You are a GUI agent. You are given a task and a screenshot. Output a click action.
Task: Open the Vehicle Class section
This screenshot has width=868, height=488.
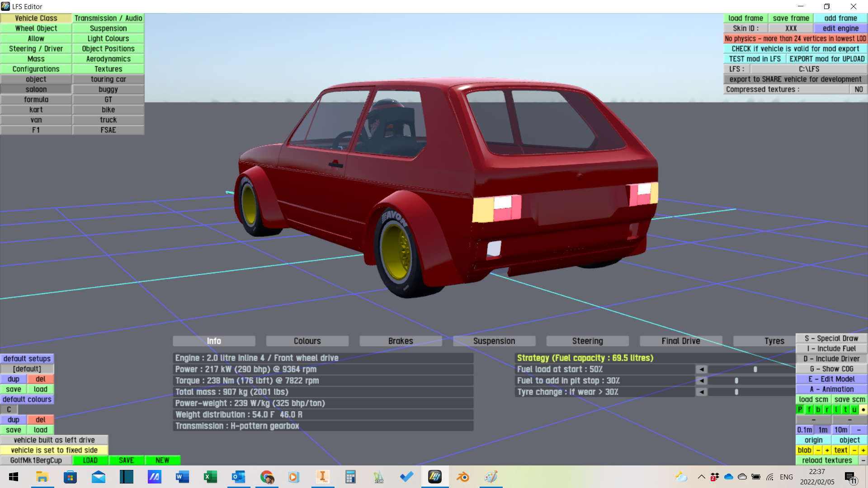tap(36, 18)
